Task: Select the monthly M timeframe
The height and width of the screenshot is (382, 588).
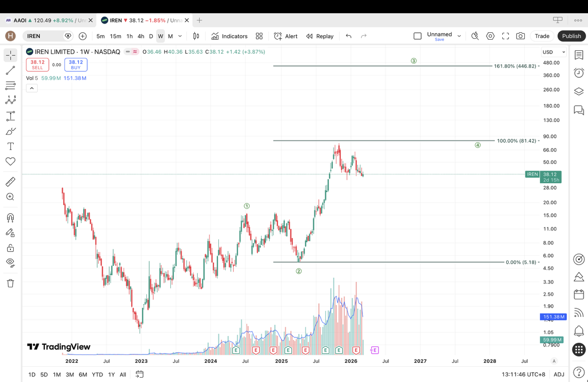Action: [170, 36]
